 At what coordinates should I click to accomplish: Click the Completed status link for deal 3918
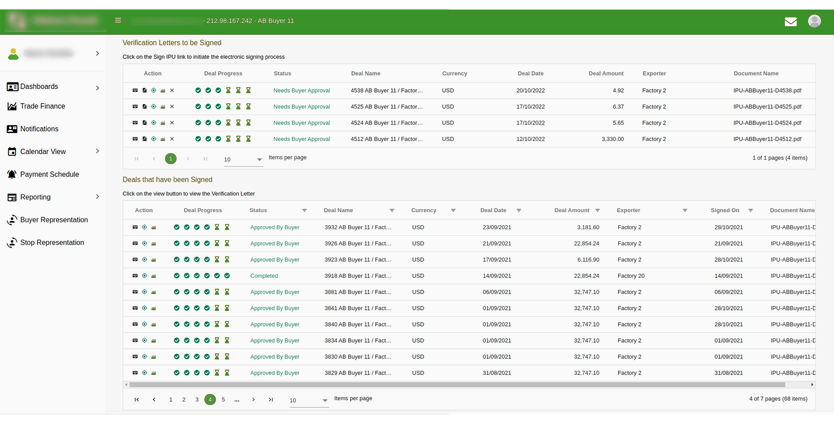point(264,276)
